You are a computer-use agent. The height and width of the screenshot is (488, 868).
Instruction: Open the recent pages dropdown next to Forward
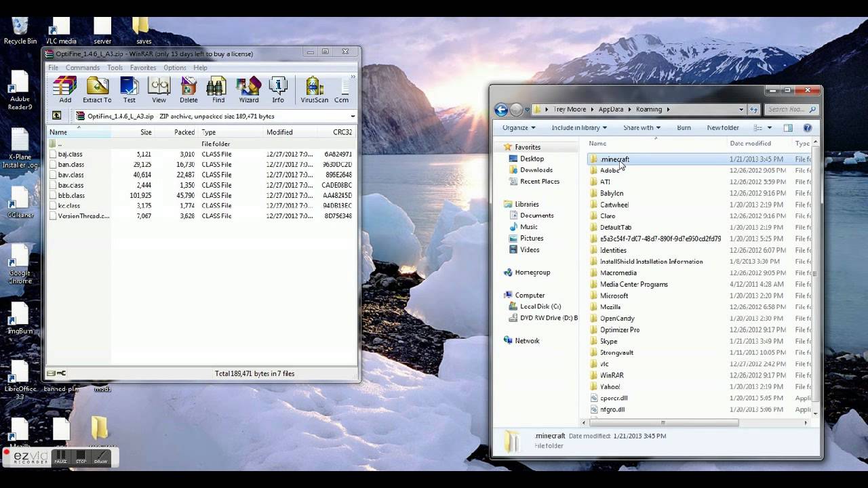click(526, 109)
